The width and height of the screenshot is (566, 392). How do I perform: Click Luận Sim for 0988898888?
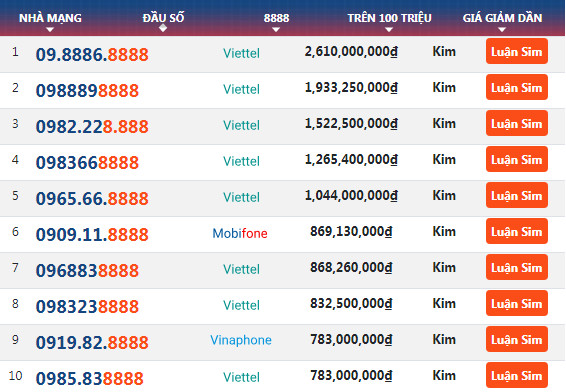click(x=517, y=87)
